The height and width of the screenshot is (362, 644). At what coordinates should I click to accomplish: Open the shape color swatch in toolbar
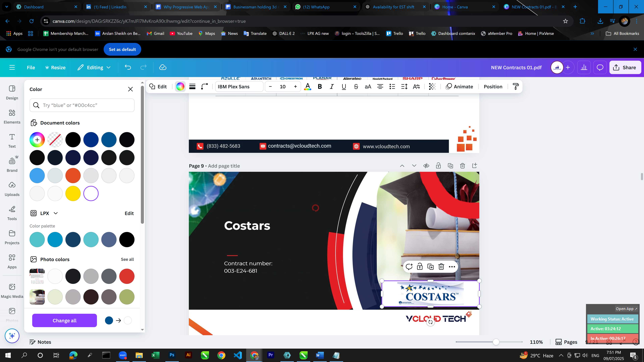[180, 87]
